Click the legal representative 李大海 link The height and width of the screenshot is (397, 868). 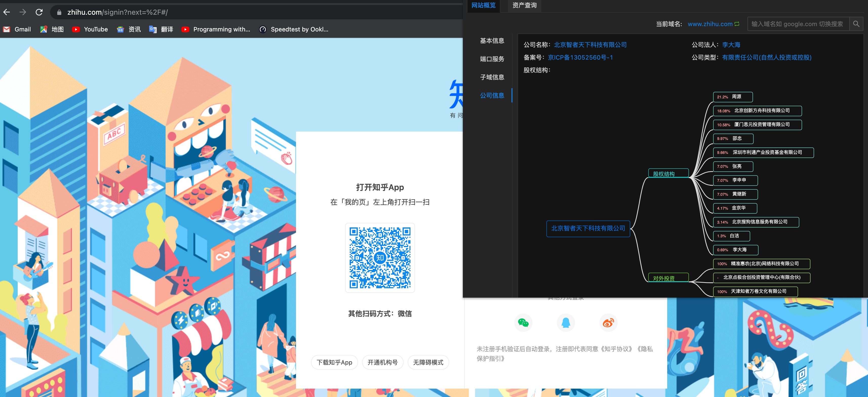pos(731,45)
